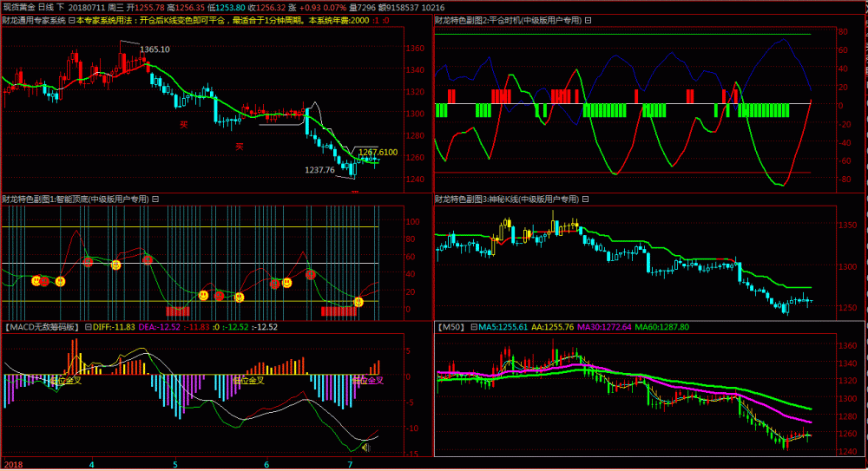The width and height of the screenshot is (868, 471).
Task: Click the MA30:1272.64 readout
Action: (x=604, y=327)
